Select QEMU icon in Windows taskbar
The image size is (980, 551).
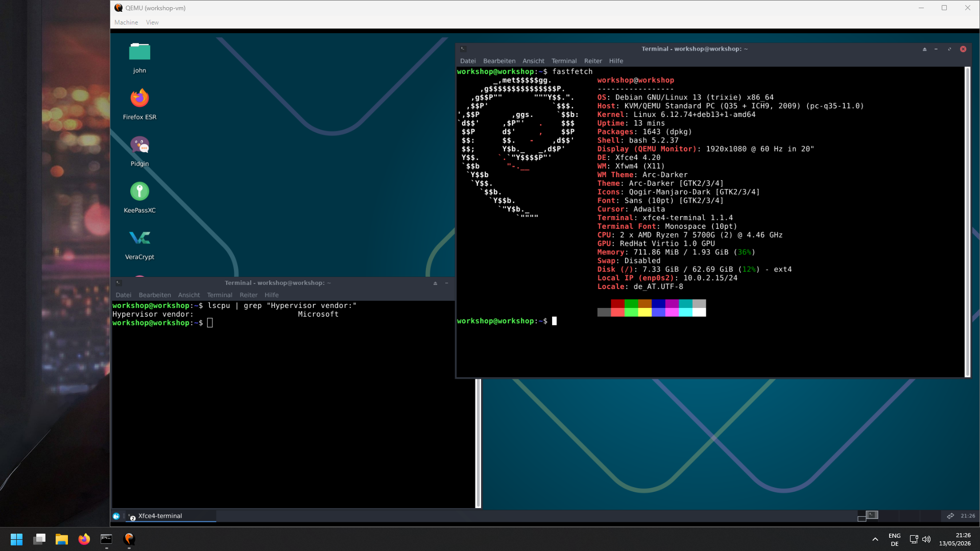129,539
